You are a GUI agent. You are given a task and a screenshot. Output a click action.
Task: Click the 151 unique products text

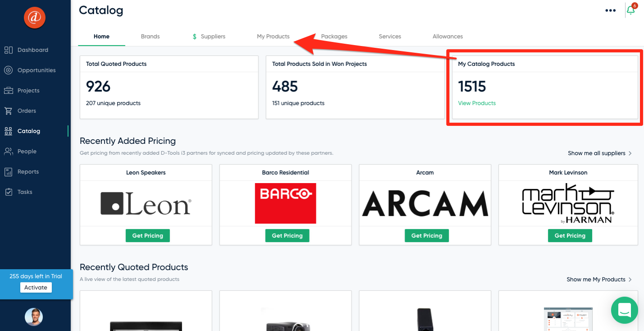pos(298,103)
